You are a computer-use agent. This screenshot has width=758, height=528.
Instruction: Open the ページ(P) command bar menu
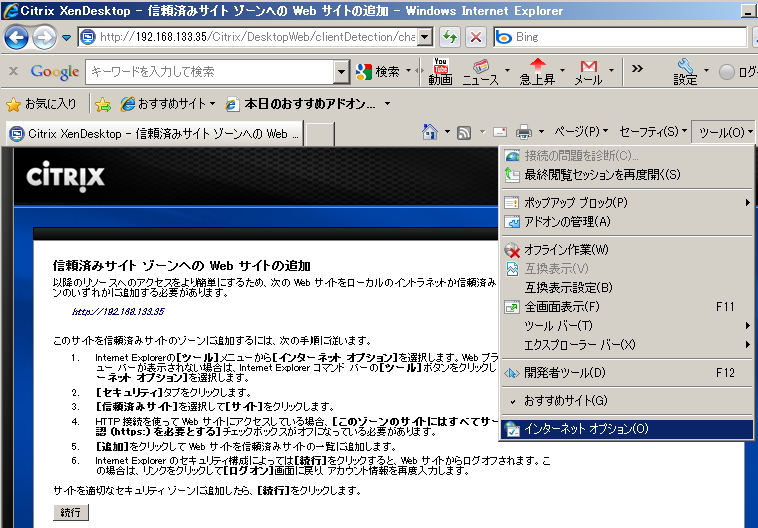coord(581,132)
